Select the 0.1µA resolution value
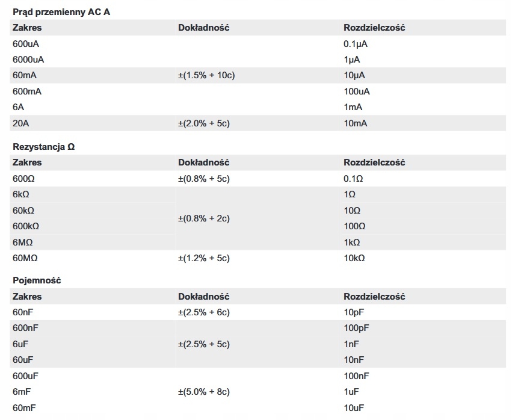The height and width of the screenshot is (420, 524). pos(356,44)
